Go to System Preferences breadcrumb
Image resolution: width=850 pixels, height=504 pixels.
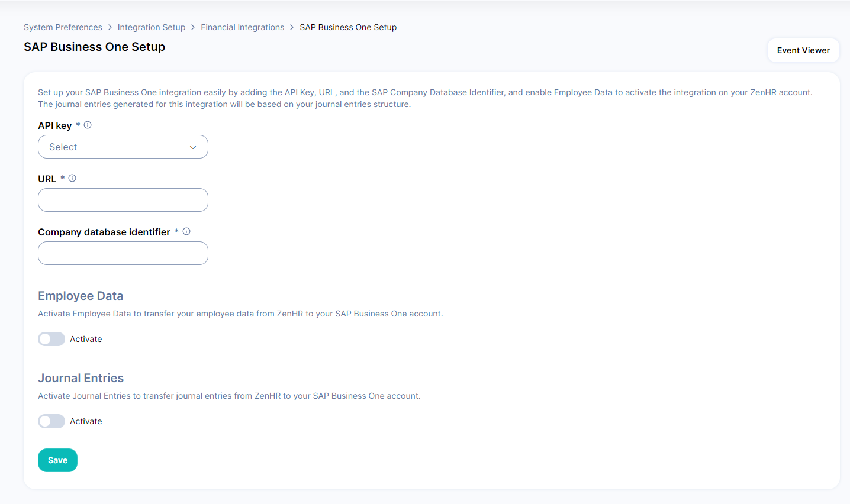[63, 27]
